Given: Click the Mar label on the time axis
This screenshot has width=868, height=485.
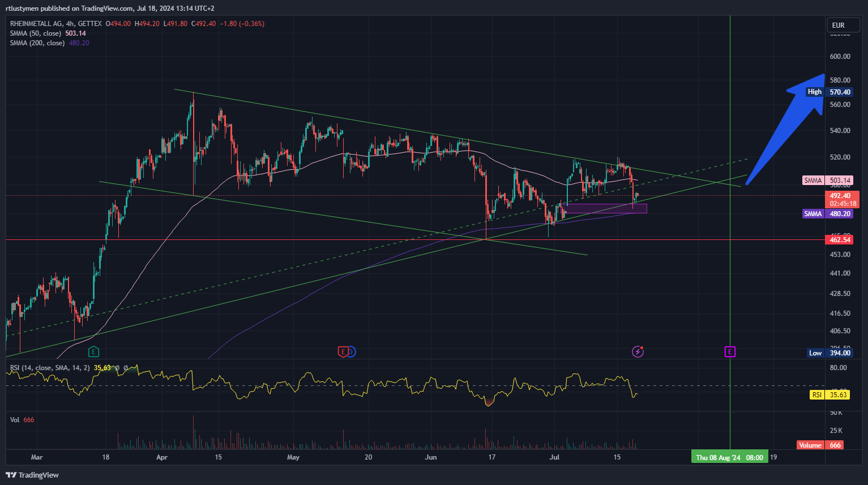Looking at the screenshot, I should point(37,457).
